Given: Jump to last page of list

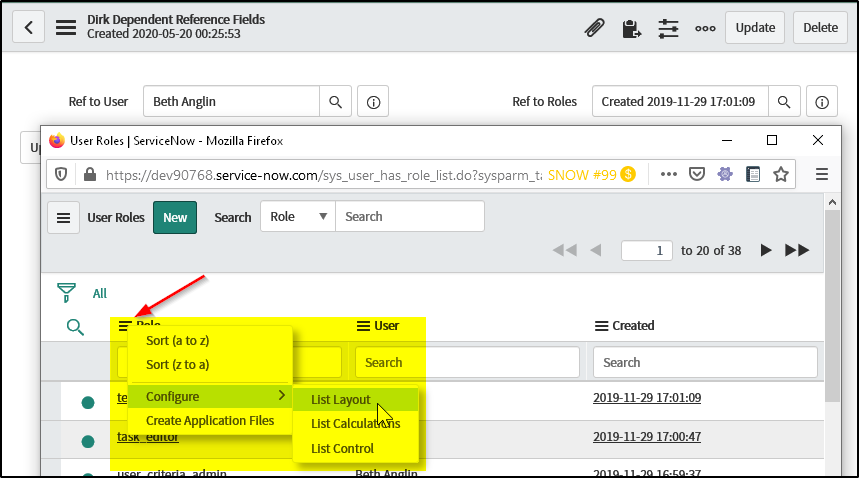Looking at the screenshot, I should (x=797, y=250).
